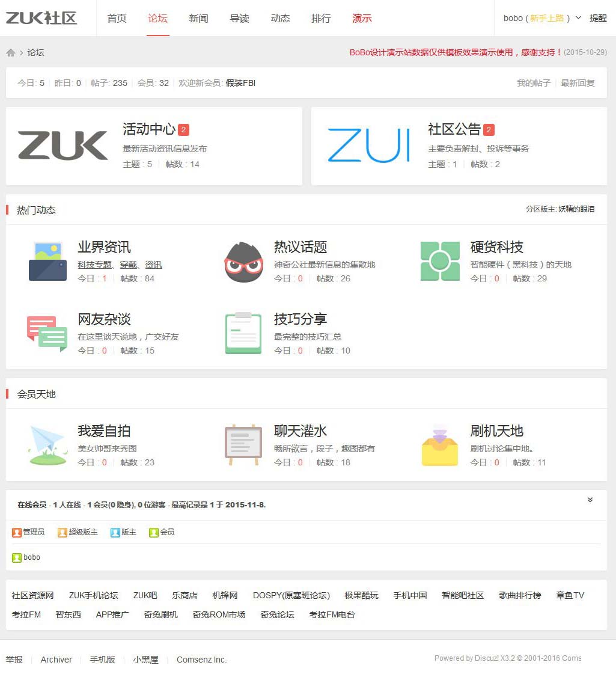Open the red 演示 navigation item
Viewport: 616px width, 677px height.
tap(362, 18)
